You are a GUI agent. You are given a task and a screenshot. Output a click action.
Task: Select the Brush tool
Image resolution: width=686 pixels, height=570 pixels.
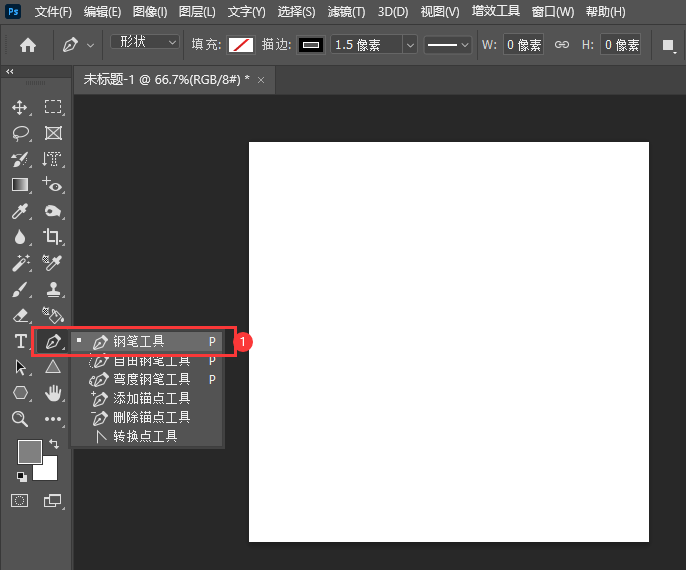pyautogui.click(x=20, y=289)
